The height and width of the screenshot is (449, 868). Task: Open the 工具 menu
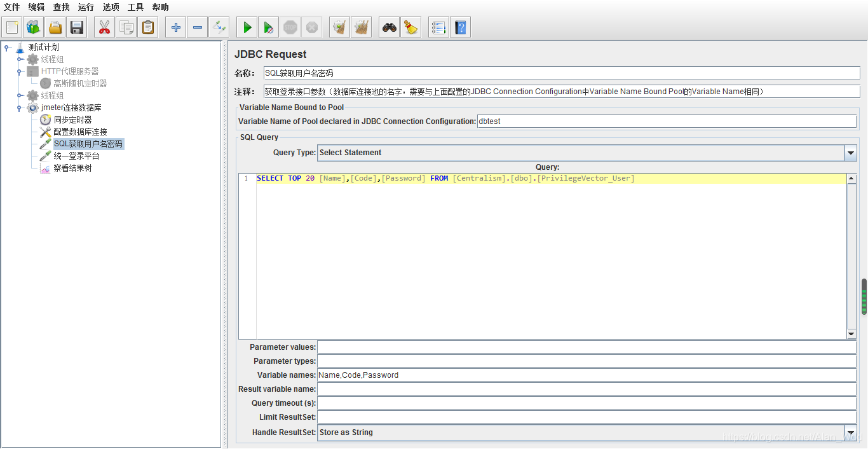click(134, 7)
